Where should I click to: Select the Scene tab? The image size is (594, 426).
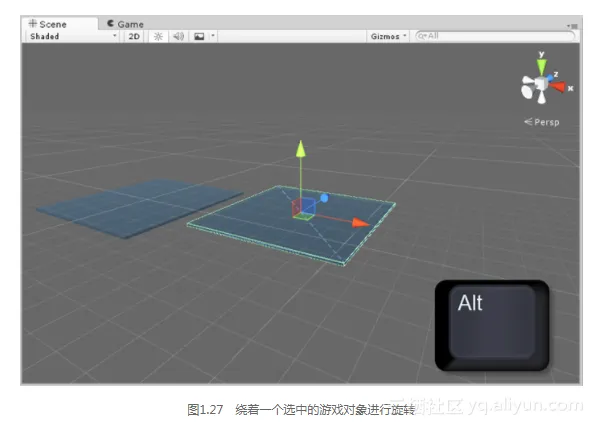48,24
